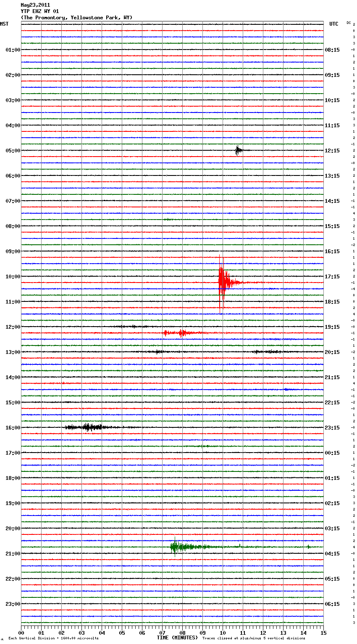Click the 08:15 UTC time label
The width and height of the screenshot is (357, 644).
332,50
